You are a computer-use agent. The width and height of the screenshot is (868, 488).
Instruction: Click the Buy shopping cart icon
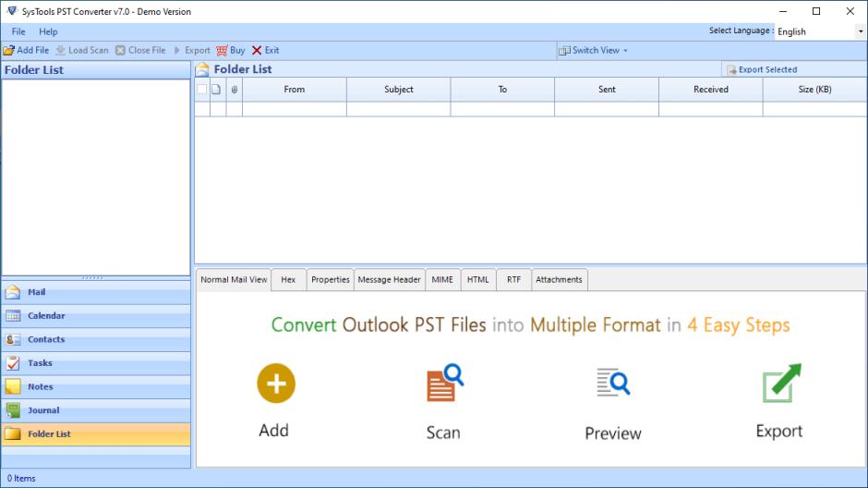pos(222,51)
